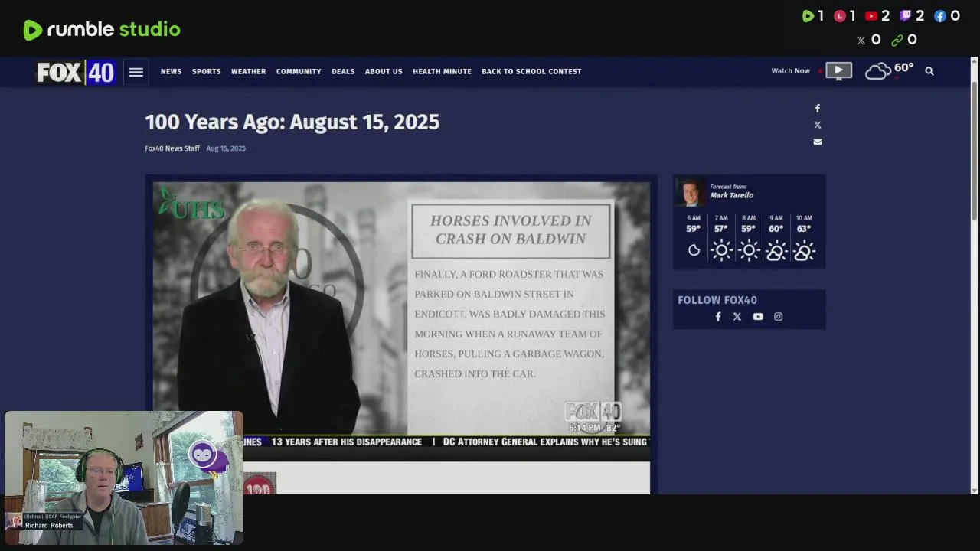Image resolution: width=980 pixels, height=551 pixels.
Task: Open the Community menu item
Action: tap(299, 71)
